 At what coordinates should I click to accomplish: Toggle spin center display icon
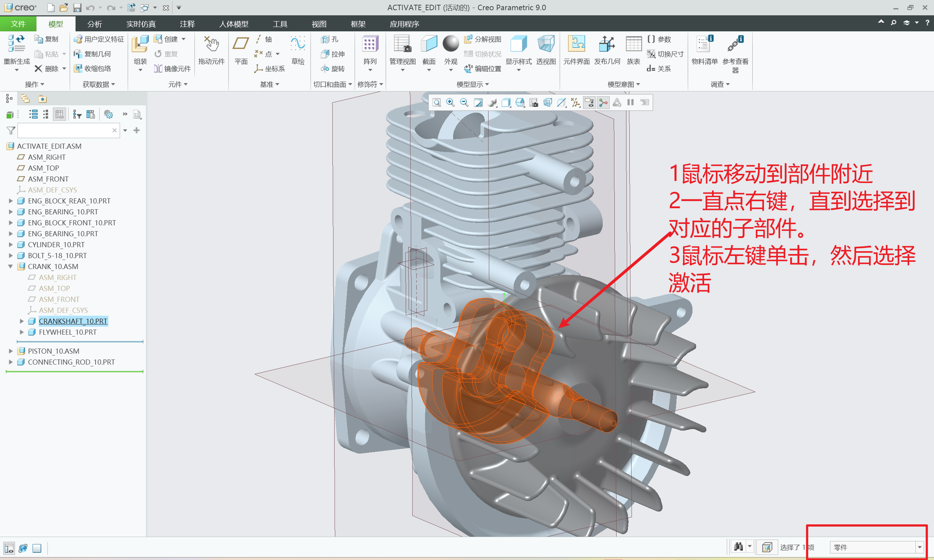pyautogui.click(x=603, y=103)
